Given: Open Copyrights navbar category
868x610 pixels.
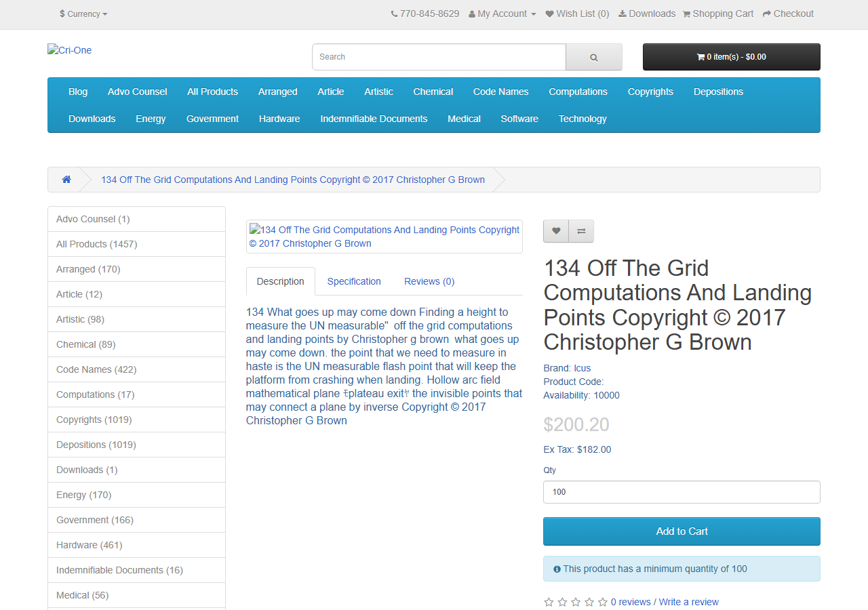Looking at the screenshot, I should (651, 91).
